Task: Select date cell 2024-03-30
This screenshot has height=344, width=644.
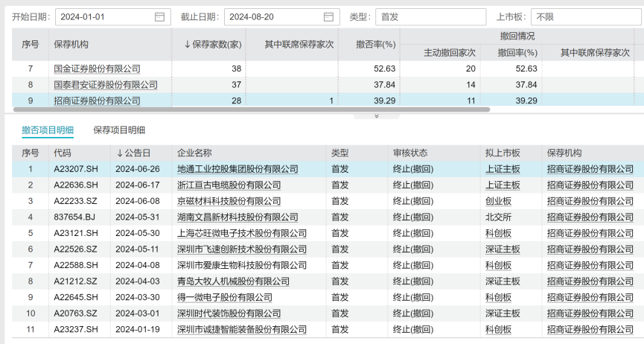Action: 138,297
